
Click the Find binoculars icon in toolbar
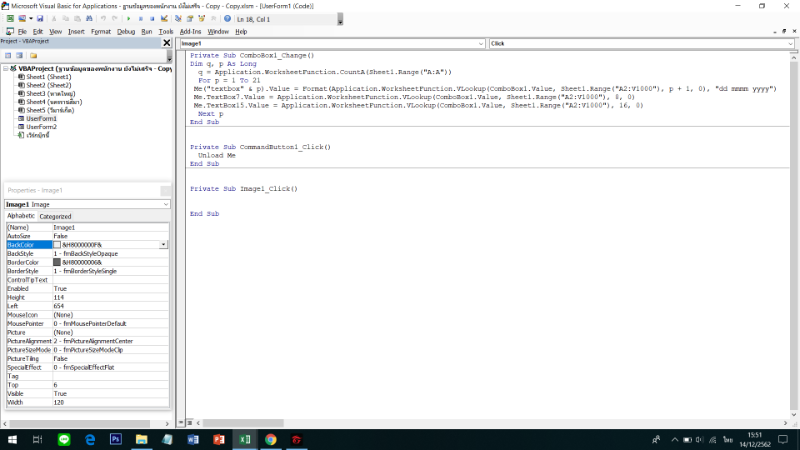tap(90, 19)
